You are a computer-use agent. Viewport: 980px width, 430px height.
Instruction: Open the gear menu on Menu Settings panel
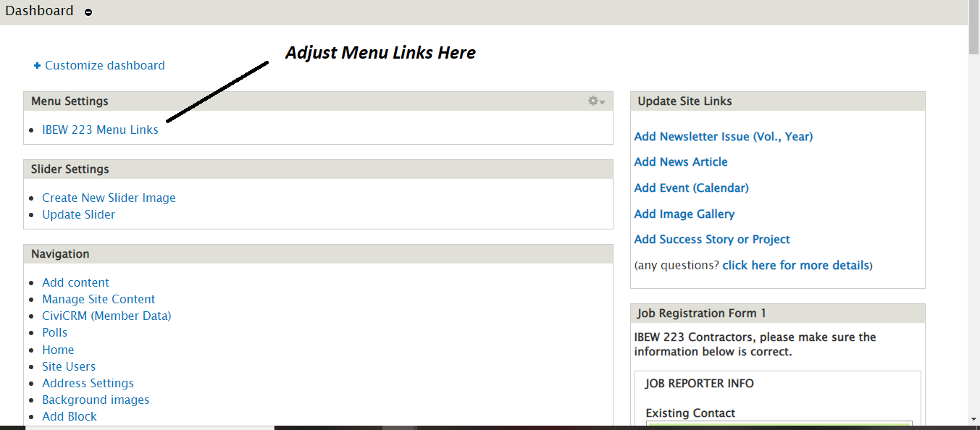(592, 101)
